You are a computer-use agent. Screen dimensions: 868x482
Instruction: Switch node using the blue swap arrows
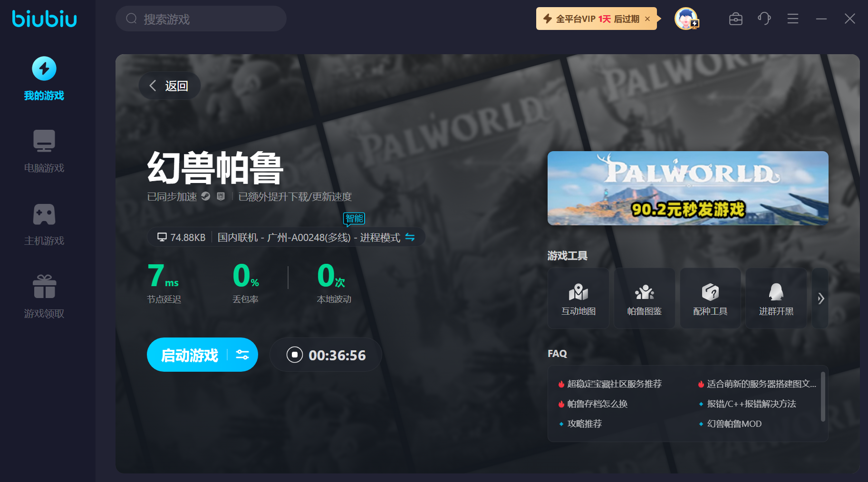410,237
